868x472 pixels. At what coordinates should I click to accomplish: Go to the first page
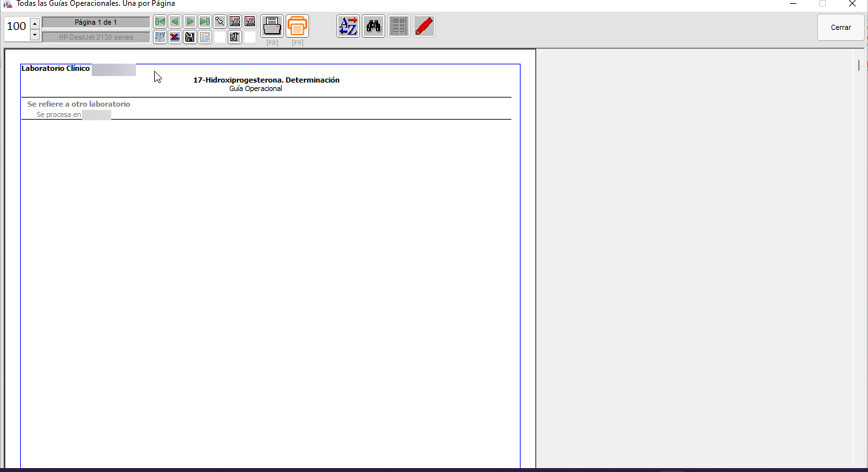click(159, 21)
